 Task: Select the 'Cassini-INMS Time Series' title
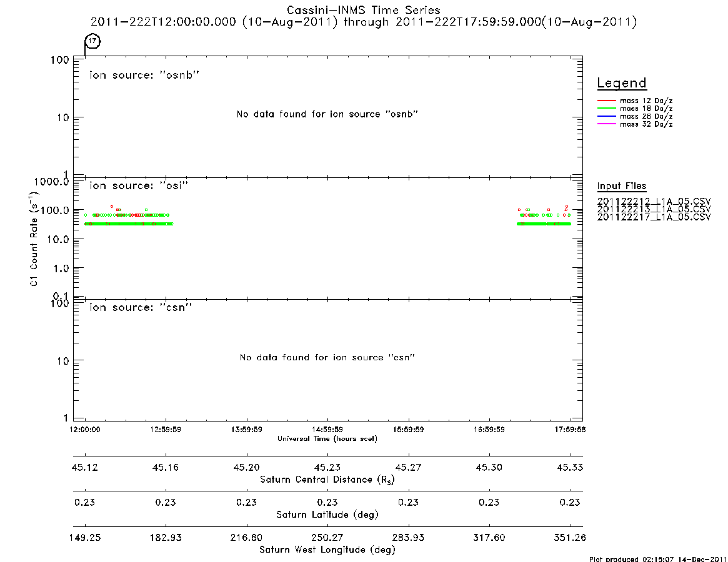[364, 10]
